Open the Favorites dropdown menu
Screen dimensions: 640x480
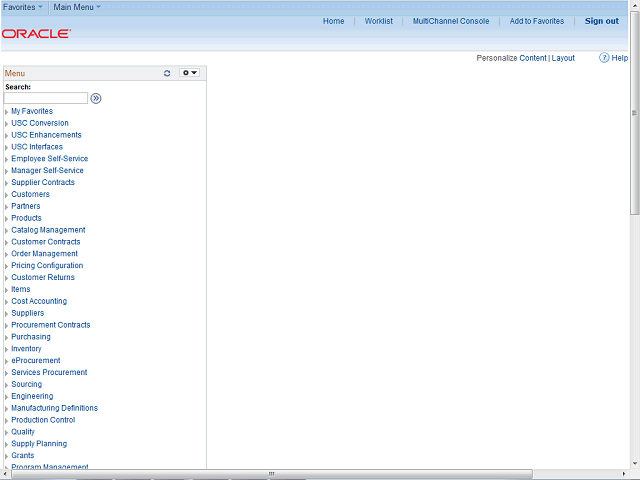(23, 7)
